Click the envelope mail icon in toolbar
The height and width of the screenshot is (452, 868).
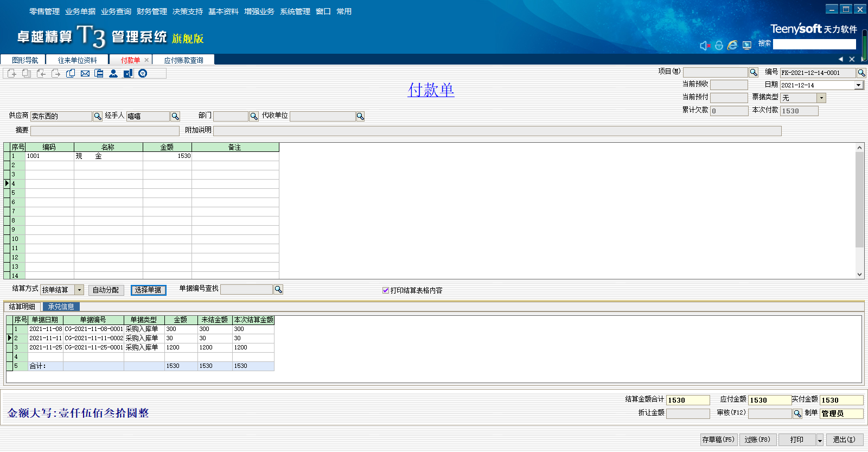85,74
